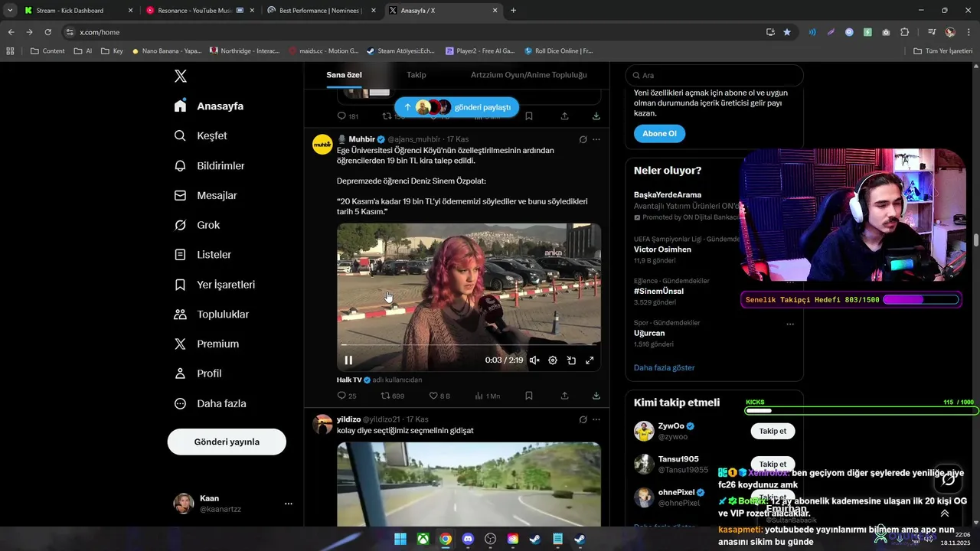Open Profil in the sidebar
The image size is (980, 551).
point(198,373)
